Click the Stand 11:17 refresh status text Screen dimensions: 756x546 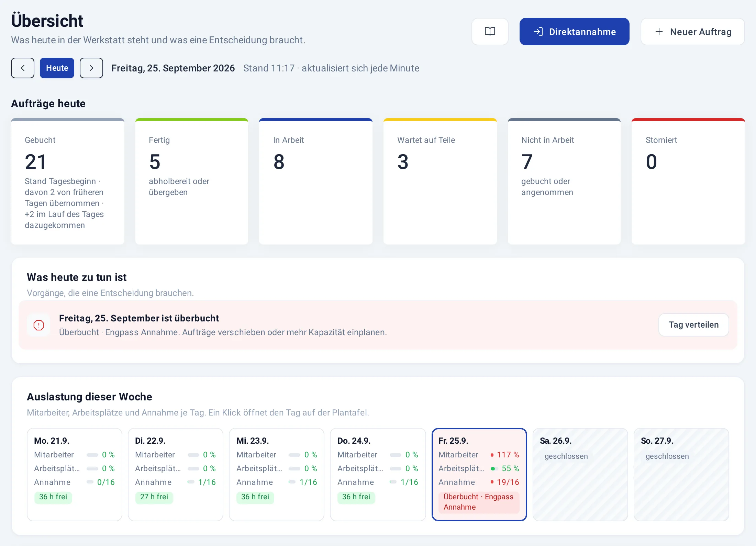coord(331,68)
